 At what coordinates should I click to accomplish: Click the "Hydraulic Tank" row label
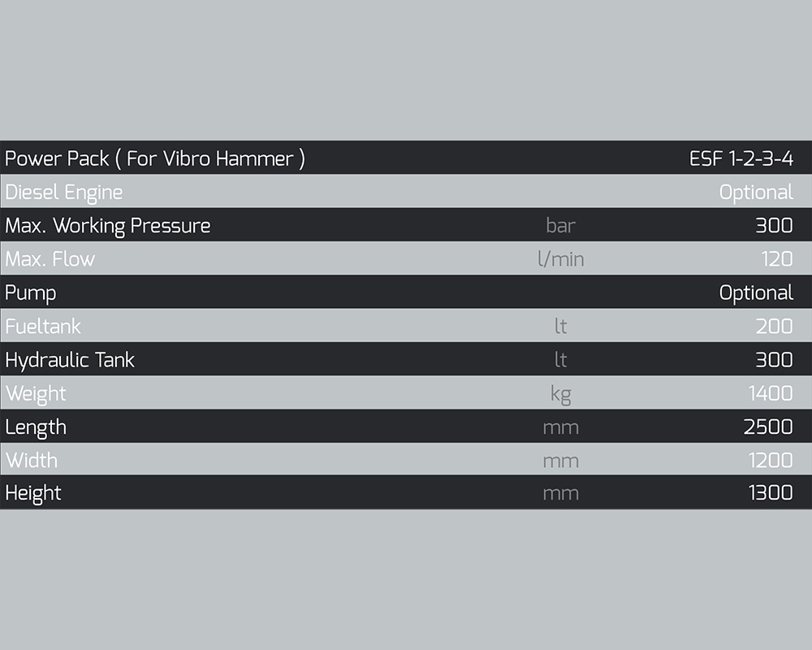[70, 360]
